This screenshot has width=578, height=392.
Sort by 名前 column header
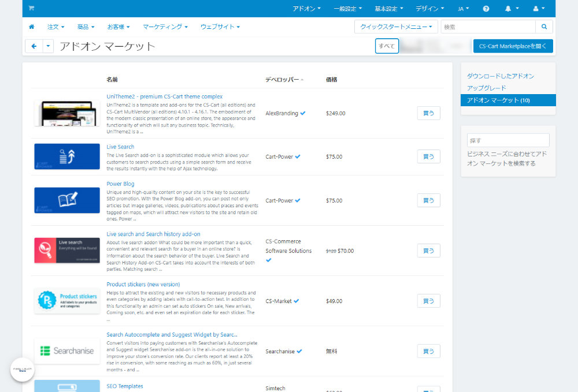click(x=112, y=80)
